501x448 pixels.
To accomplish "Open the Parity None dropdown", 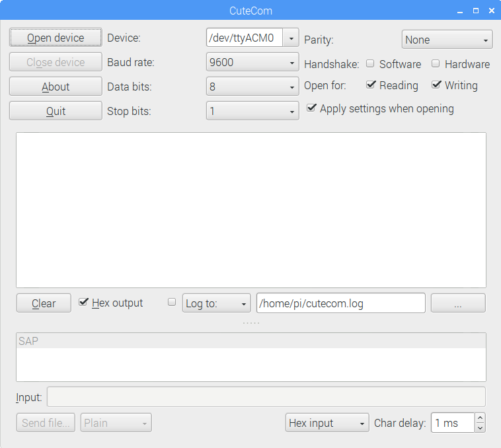I will 447,40.
